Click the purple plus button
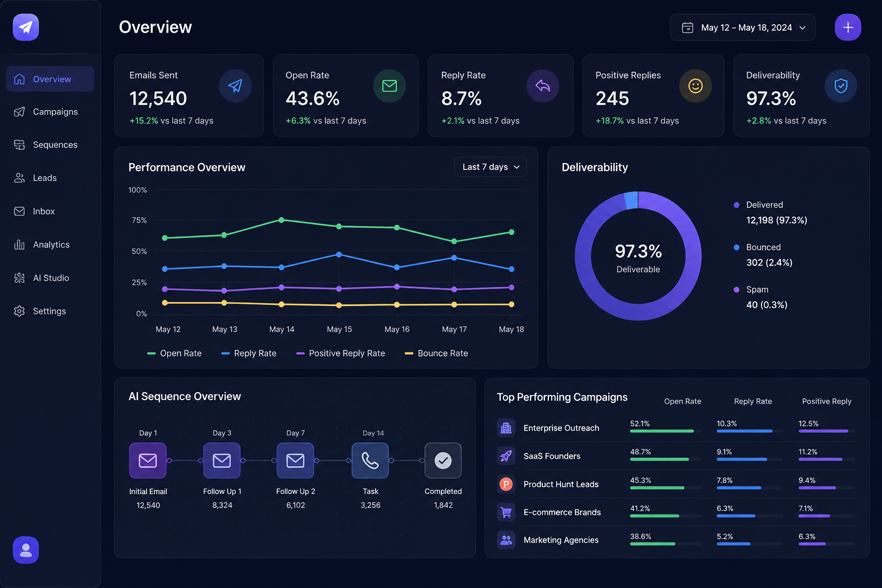 point(848,28)
